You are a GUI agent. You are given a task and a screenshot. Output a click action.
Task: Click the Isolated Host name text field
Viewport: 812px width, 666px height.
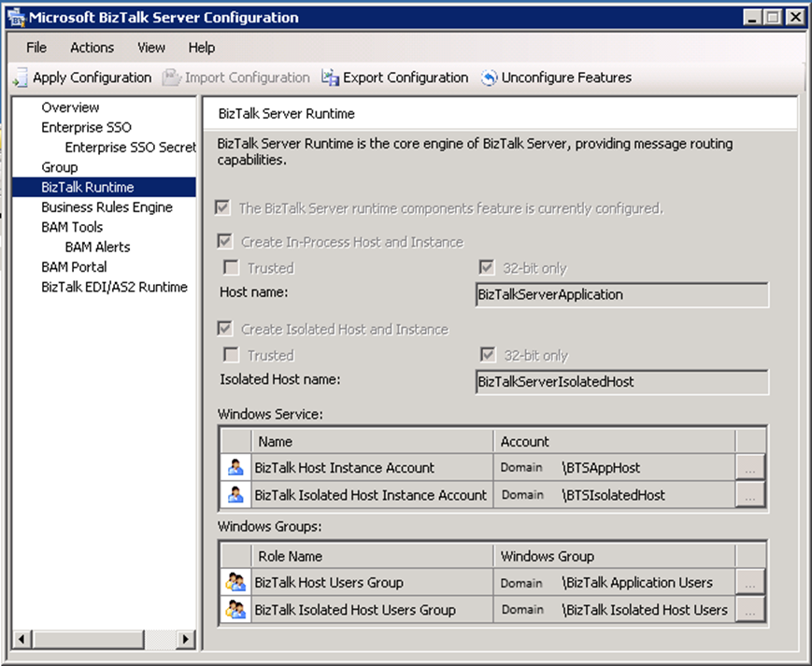(621, 382)
